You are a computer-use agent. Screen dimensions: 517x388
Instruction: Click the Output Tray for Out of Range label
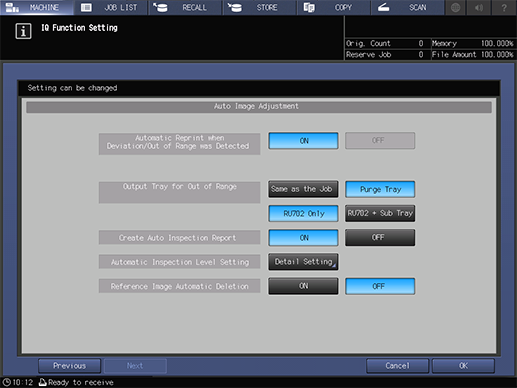[x=179, y=192]
